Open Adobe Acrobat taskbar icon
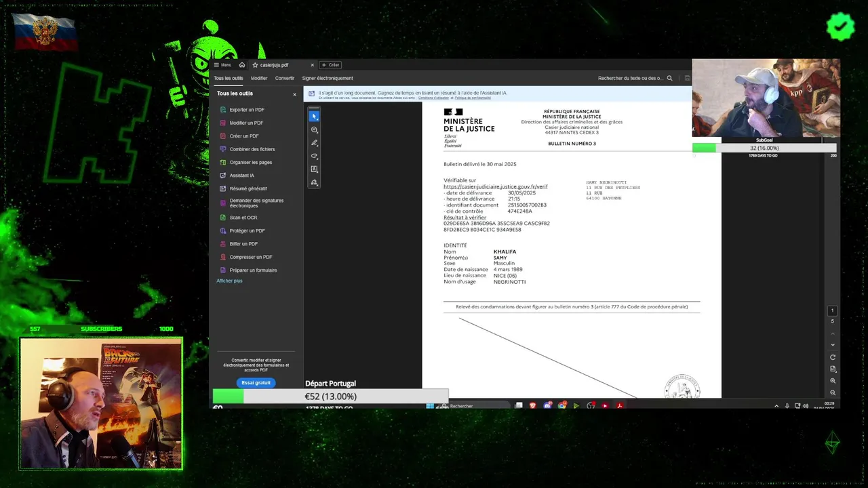Viewport: 868px width, 488px height. click(619, 406)
